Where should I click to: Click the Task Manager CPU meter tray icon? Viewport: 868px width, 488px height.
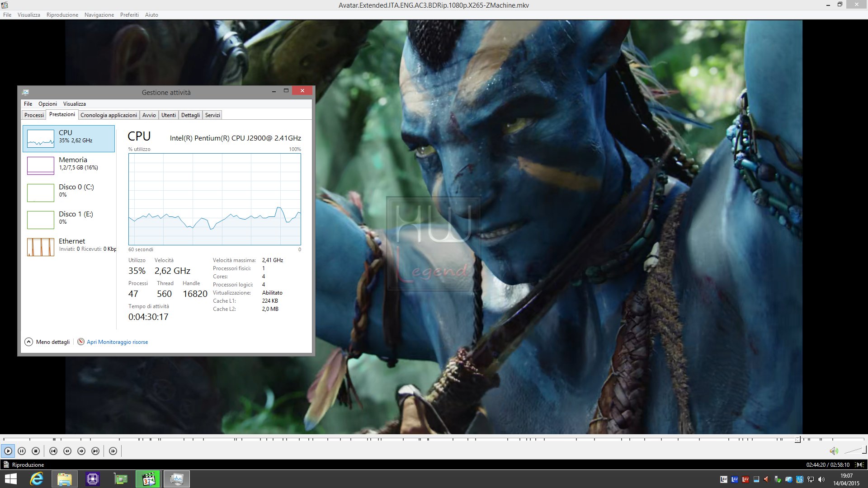pos(756,479)
